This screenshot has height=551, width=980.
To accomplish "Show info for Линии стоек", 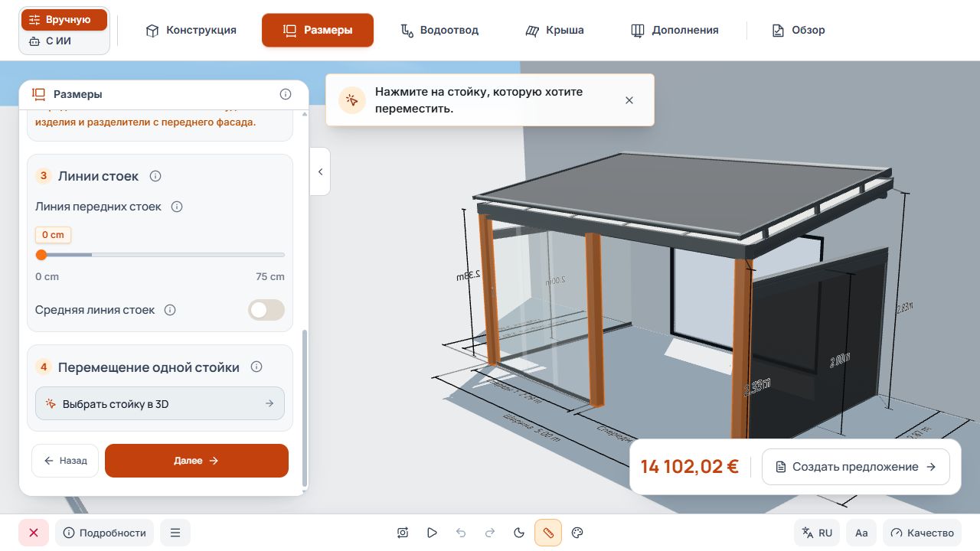I will 155,176.
